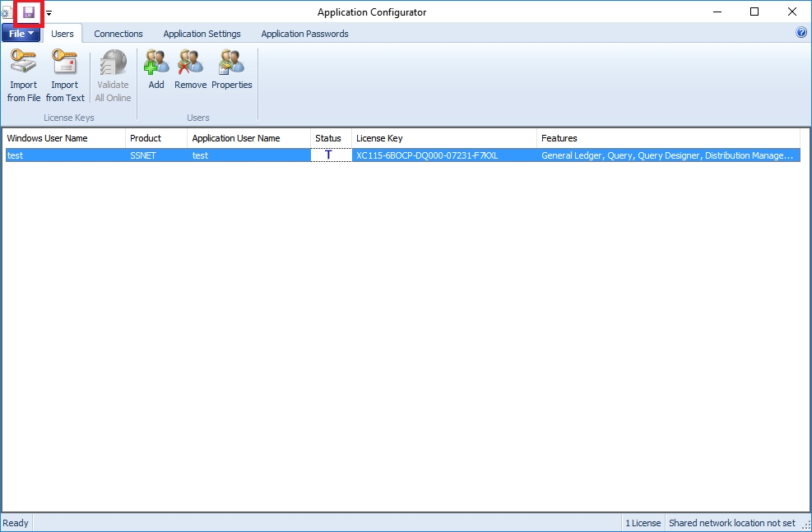Click the 1 License status bar label
Viewport: 812px width, 532px height.
coord(642,523)
